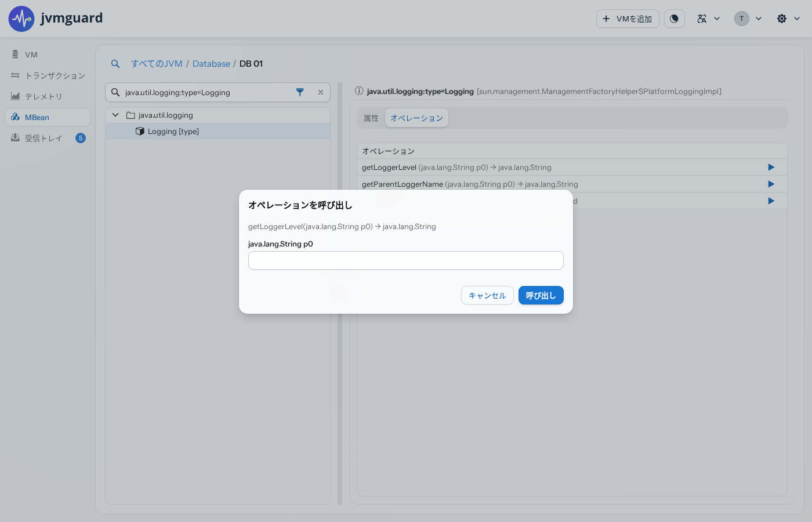Collapse the java.util.logging tree node
This screenshot has height=522, width=812.
[115, 115]
